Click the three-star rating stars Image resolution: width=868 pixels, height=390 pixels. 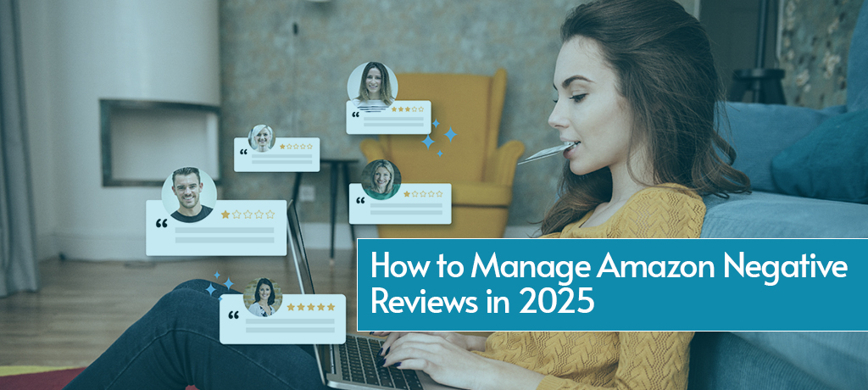coord(407,109)
